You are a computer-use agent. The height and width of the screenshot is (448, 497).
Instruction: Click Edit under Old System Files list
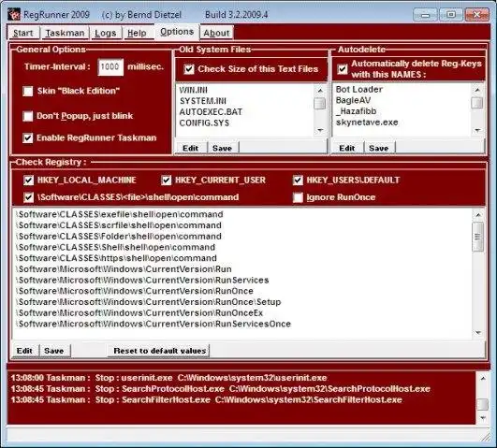coord(191,148)
